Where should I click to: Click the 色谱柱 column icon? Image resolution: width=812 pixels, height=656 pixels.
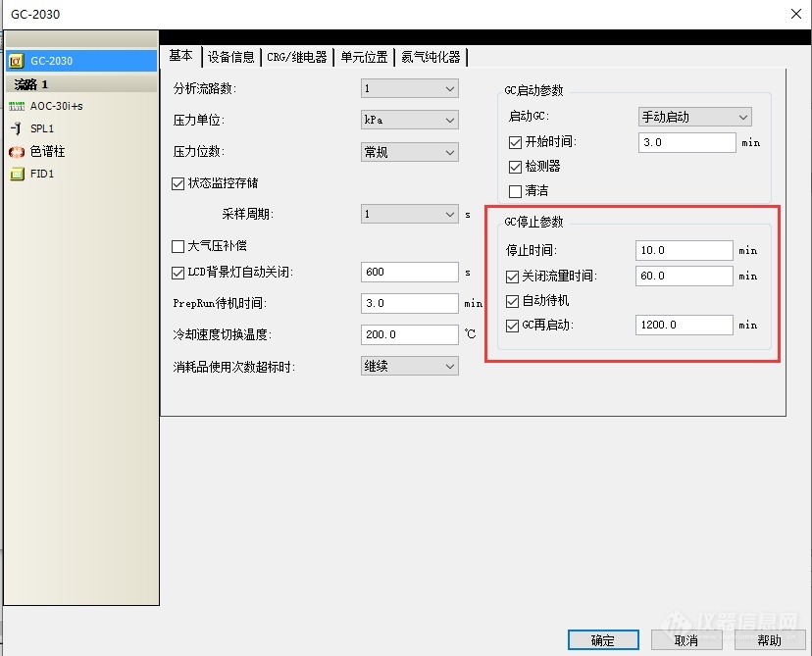coord(16,152)
